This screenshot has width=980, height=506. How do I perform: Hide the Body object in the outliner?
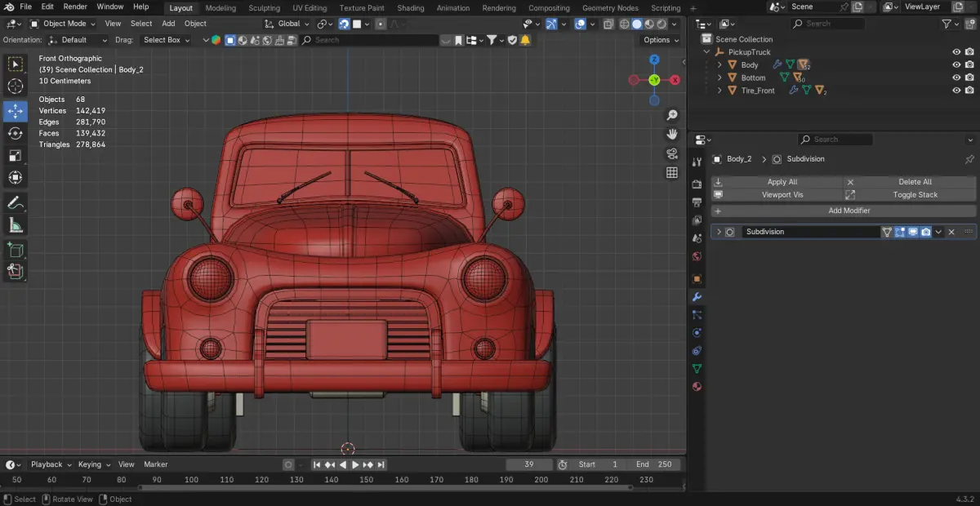tap(956, 64)
